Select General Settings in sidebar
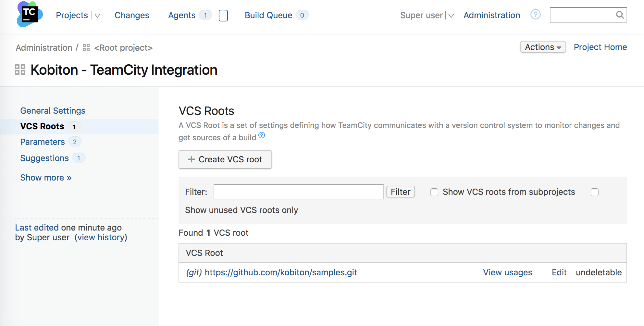The image size is (644, 326). click(x=53, y=111)
